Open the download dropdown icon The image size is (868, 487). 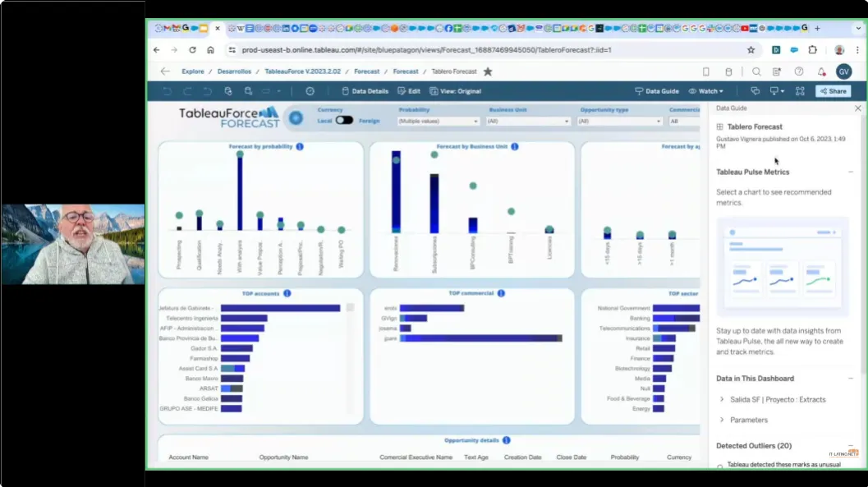click(777, 91)
